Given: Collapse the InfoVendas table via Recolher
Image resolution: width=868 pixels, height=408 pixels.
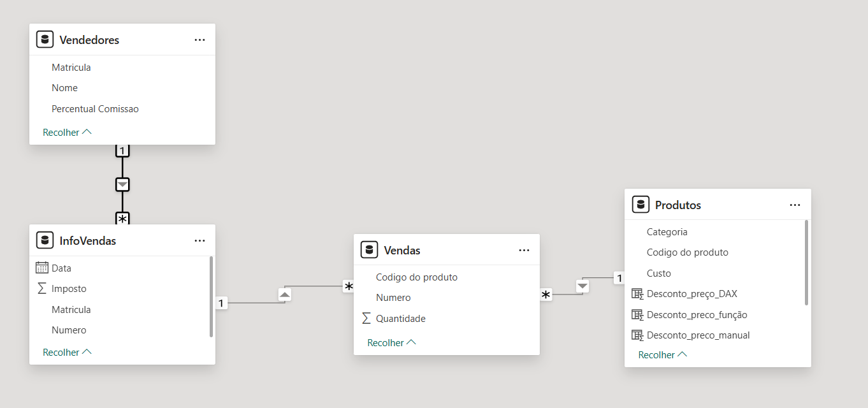Looking at the screenshot, I should (67, 352).
